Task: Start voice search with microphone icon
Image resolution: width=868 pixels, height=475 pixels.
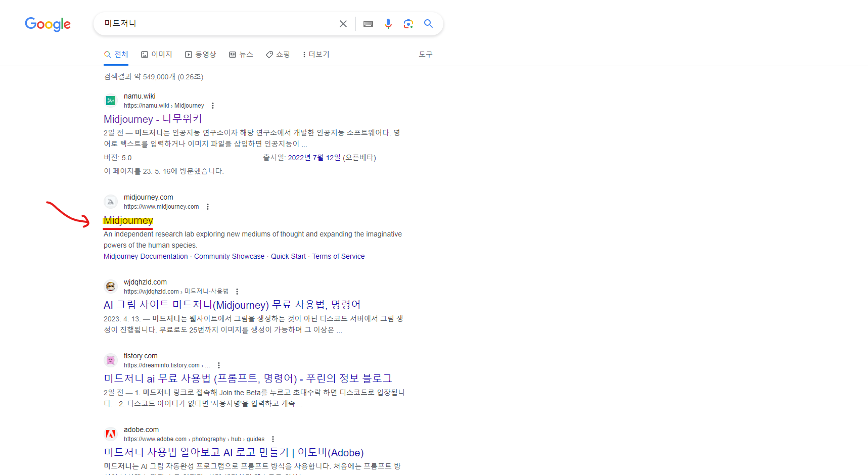Action: [x=388, y=24]
